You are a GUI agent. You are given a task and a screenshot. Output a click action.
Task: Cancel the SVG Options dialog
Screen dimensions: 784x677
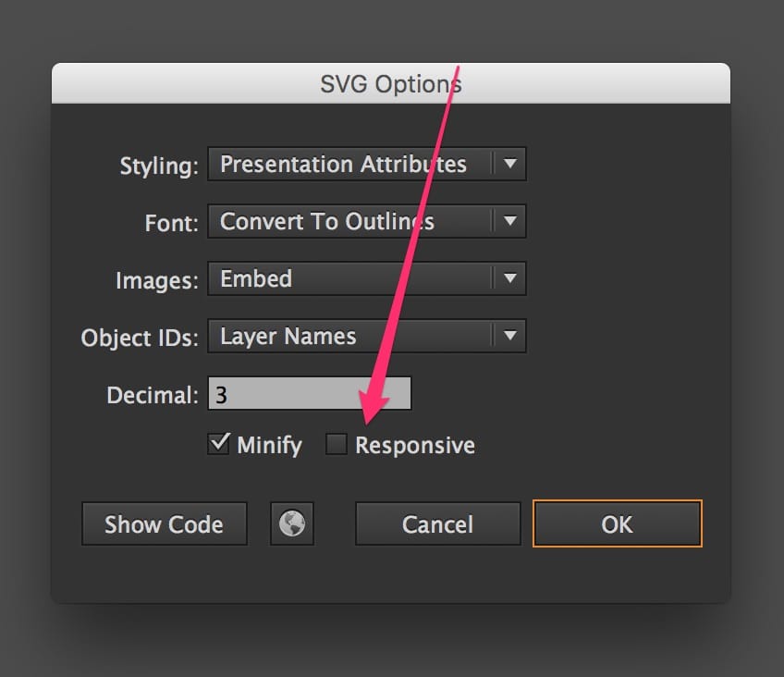[437, 524]
